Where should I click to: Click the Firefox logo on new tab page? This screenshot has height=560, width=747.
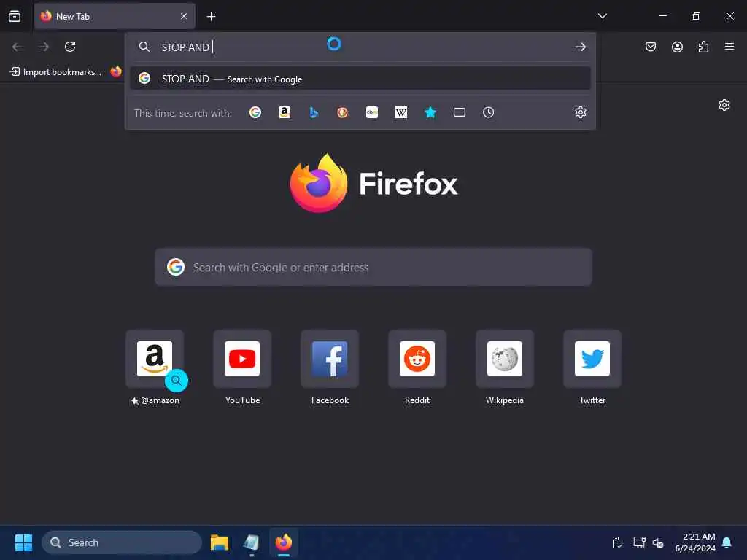coord(319,183)
